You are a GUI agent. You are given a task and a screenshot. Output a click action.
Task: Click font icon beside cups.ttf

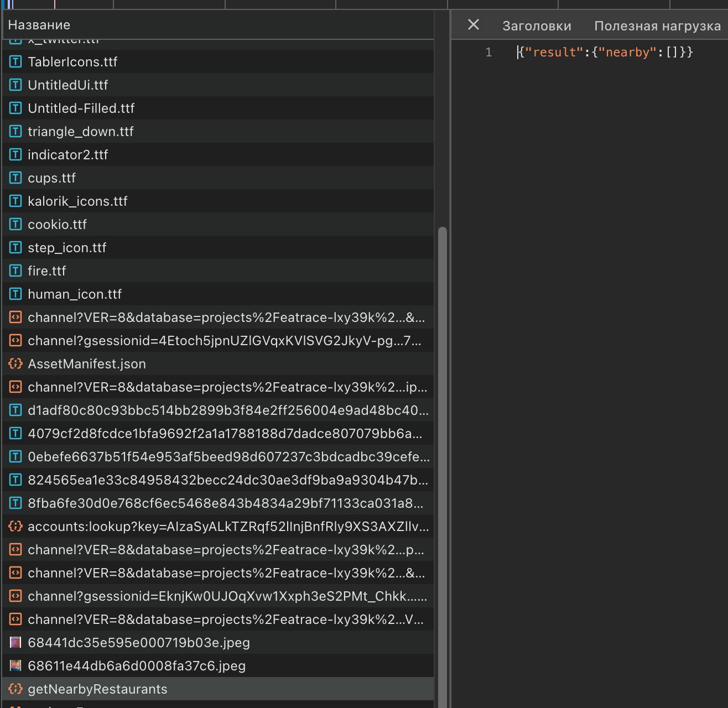click(15, 178)
